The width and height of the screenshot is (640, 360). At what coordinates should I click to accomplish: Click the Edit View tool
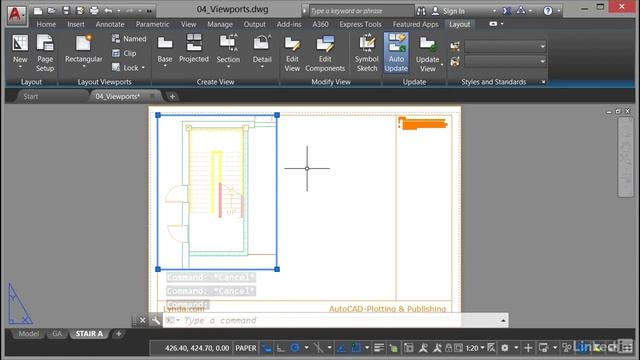pos(292,53)
